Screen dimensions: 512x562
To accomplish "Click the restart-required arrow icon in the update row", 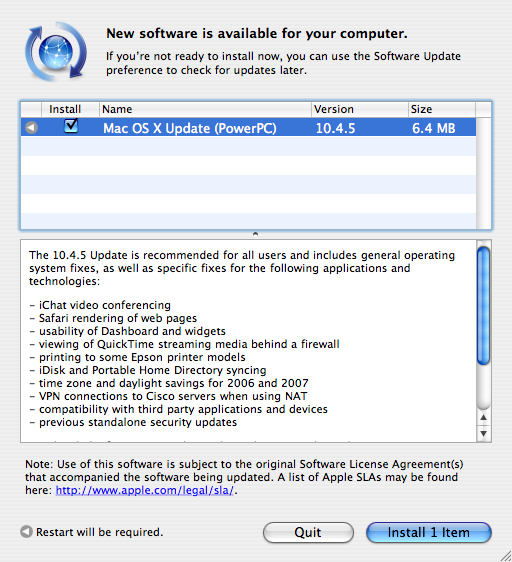I will [x=32, y=127].
